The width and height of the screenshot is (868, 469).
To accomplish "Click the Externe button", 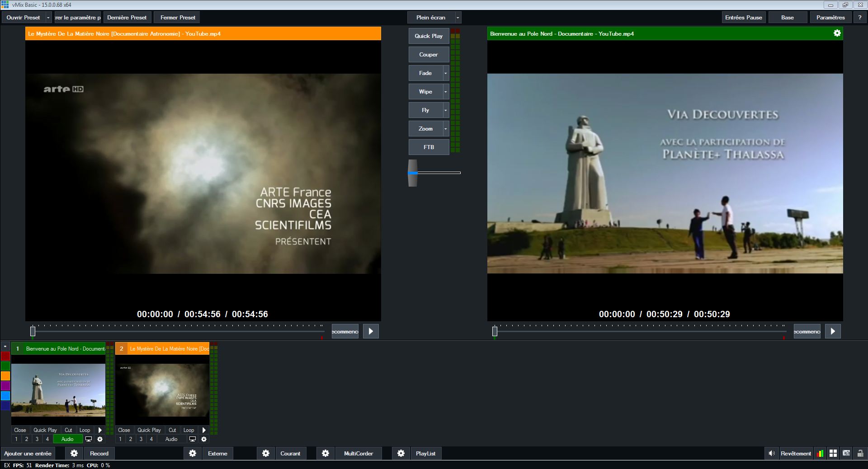I will [x=217, y=453].
